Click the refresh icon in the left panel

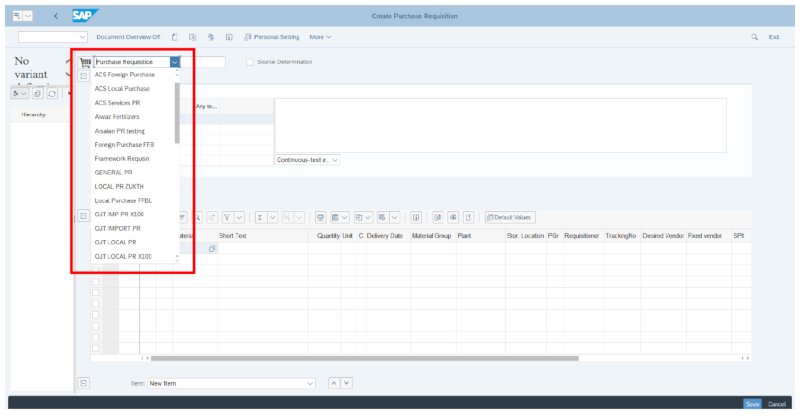pyautogui.click(x=49, y=93)
